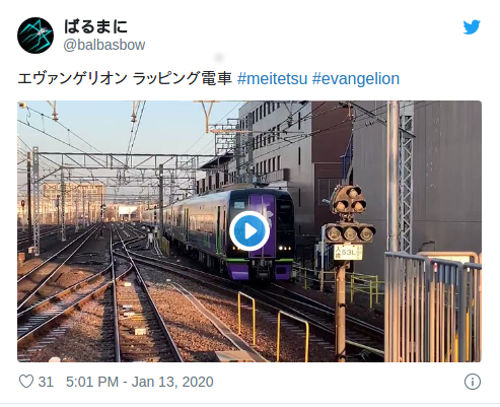
Task: Click the Twitter bird logo
Action: 472,27
